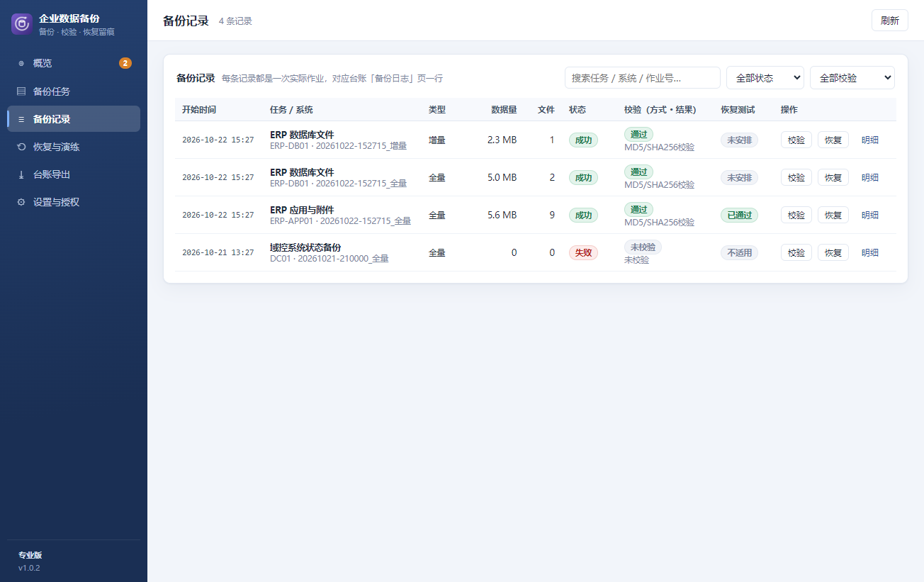Click the 专业版 edition label
Viewport: 924px width, 582px height.
(x=30, y=555)
